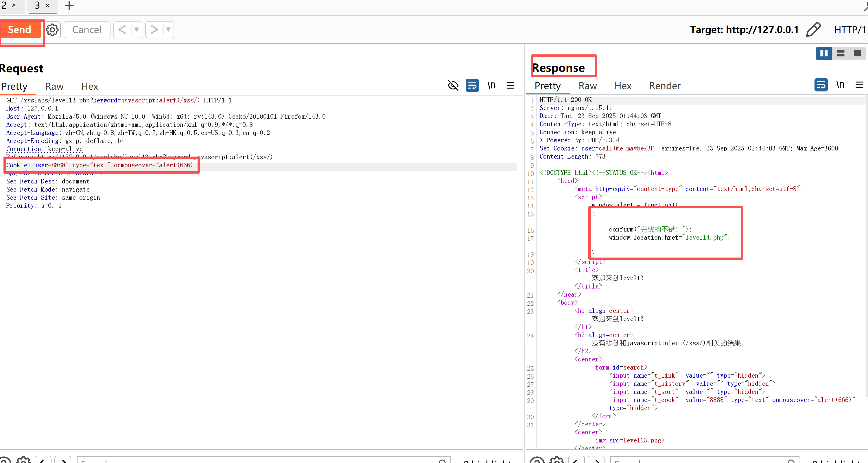Close Repeater tab 3
The width and height of the screenshot is (868, 463).
pos(47,5)
